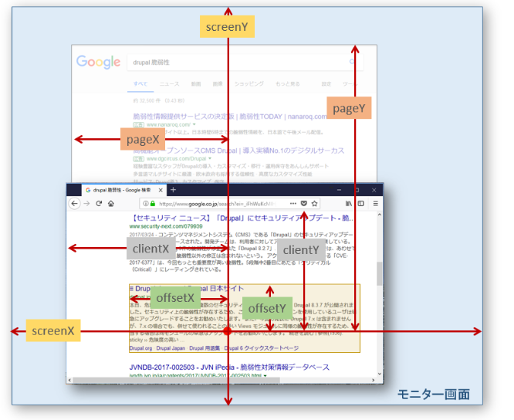Open the Firefox Library icon
Viewport: 514px width, 420px height.
[x=349, y=204]
